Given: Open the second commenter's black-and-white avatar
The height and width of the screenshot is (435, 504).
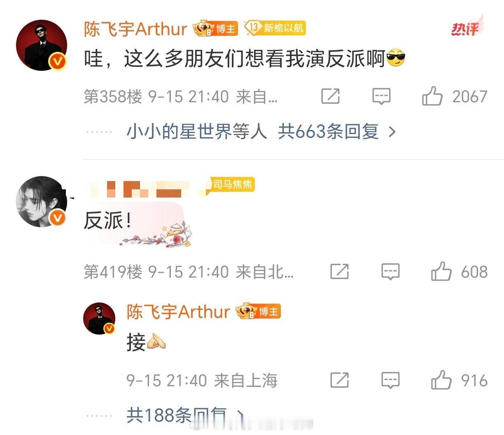Looking at the screenshot, I should tap(42, 202).
